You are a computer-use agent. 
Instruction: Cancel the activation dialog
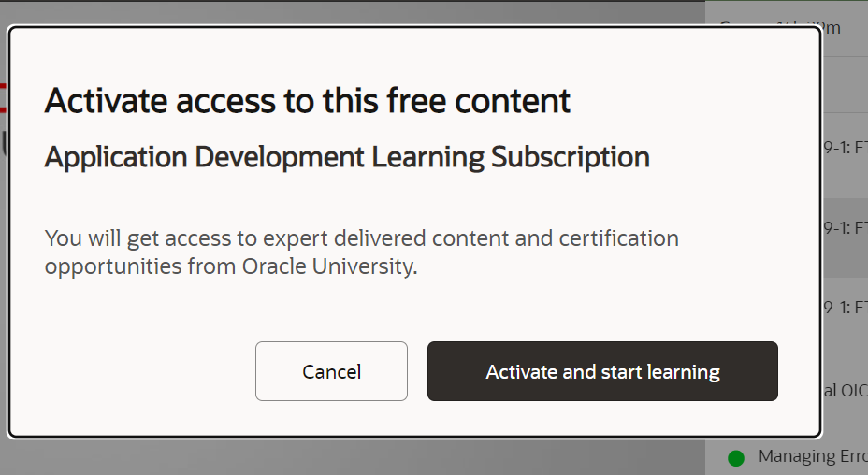(331, 371)
